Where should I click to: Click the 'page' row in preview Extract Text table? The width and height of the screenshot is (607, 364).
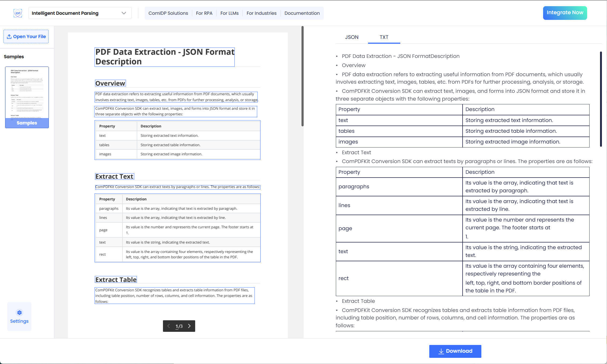coord(177,230)
